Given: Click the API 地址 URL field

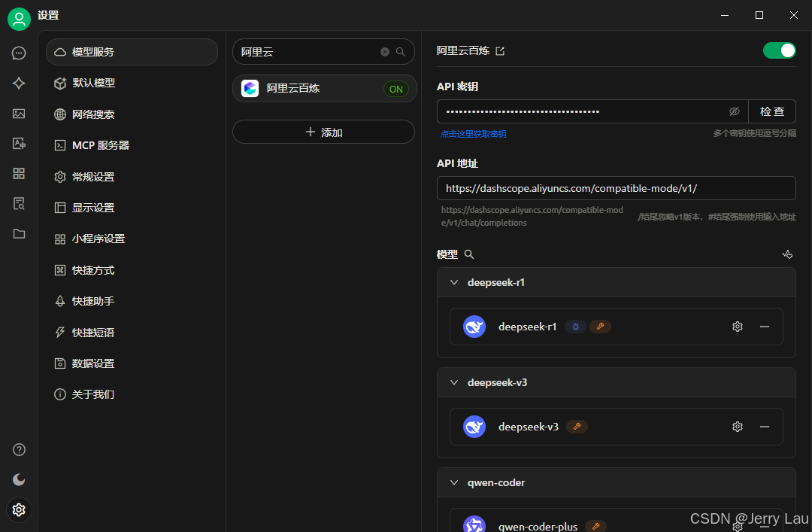Looking at the screenshot, I should pos(617,188).
